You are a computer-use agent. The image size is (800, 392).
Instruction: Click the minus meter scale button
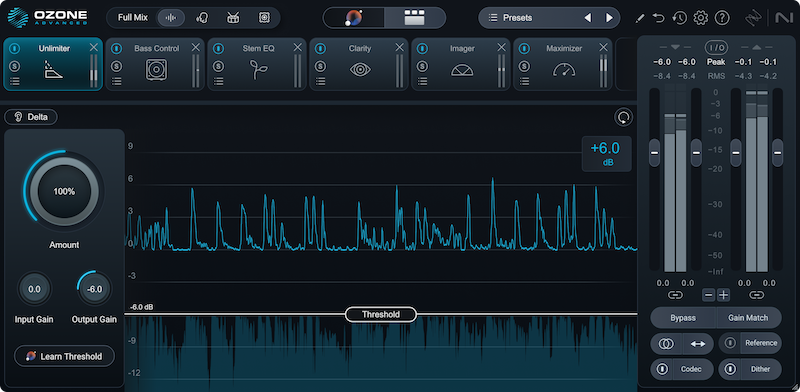tap(709, 295)
